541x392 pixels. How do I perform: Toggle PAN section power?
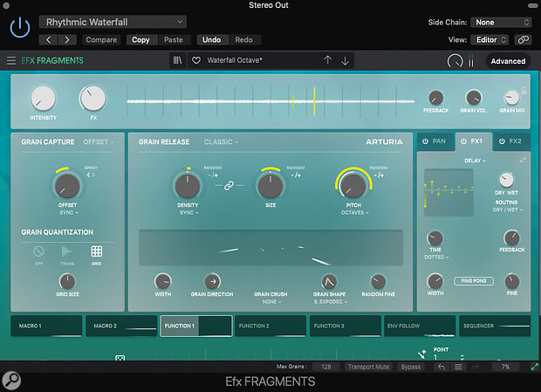pyautogui.click(x=426, y=141)
